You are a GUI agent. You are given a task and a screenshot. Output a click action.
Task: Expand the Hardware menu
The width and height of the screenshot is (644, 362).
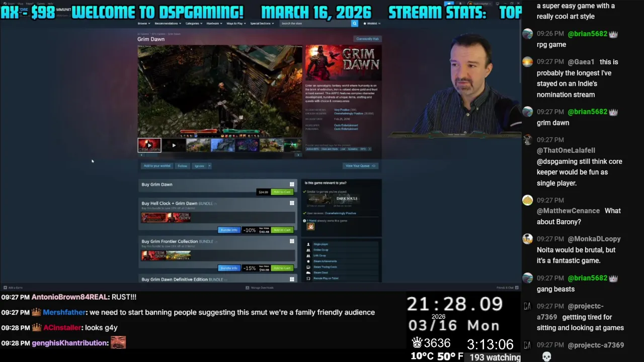coord(214,23)
